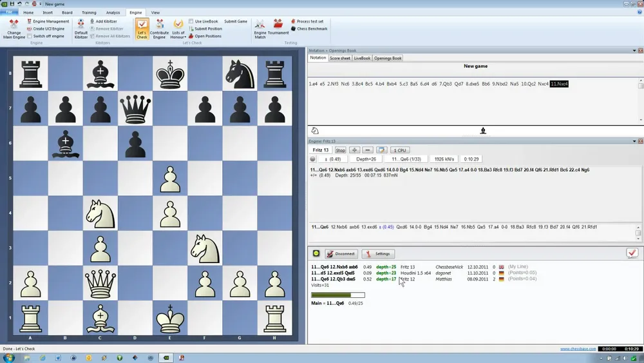Enable the Use LiveBook checkbox

pos(191,21)
